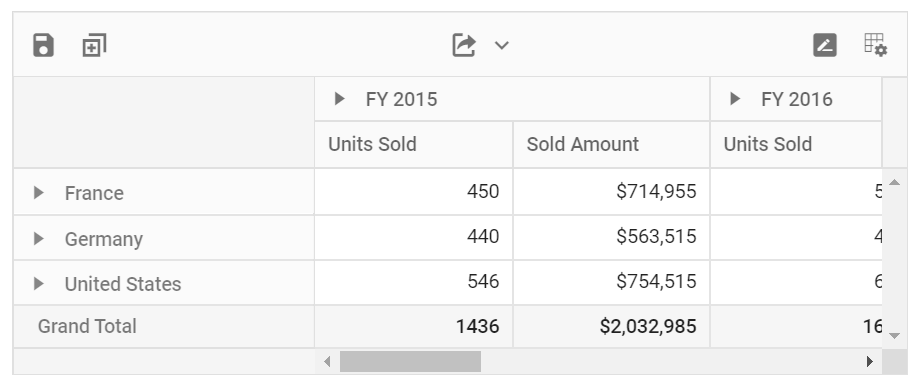This screenshot has width=922, height=387.
Task: Expand the United States row
Action: click(x=38, y=283)
